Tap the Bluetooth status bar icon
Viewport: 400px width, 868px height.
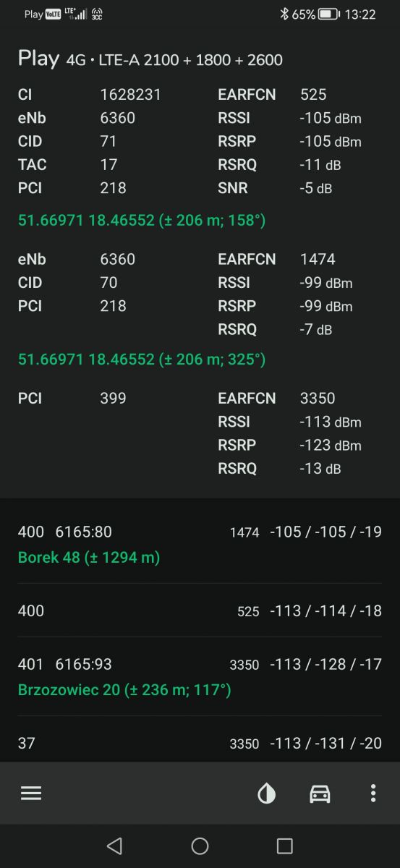(x=284, y=14)
